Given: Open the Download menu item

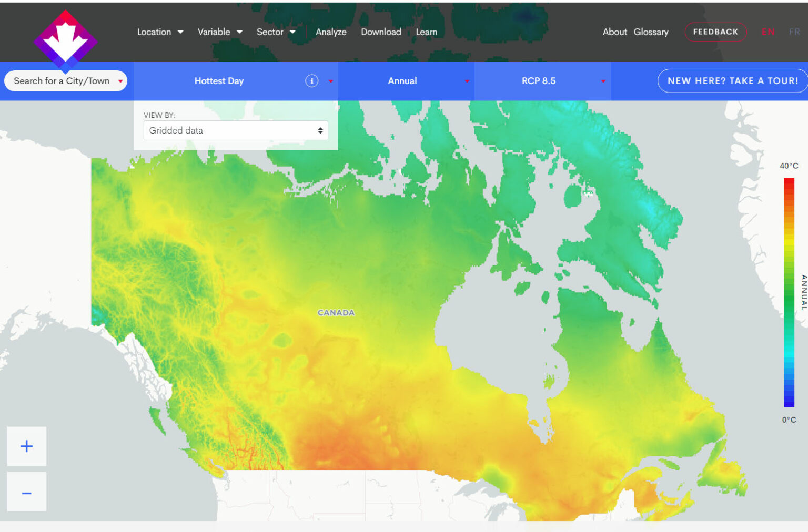Looking at the screenshot, I should tap(381, 32).
